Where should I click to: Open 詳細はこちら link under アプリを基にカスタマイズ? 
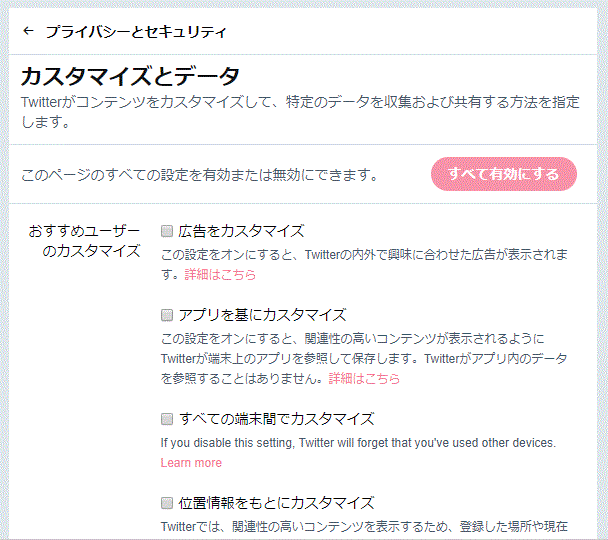(364, 378)
